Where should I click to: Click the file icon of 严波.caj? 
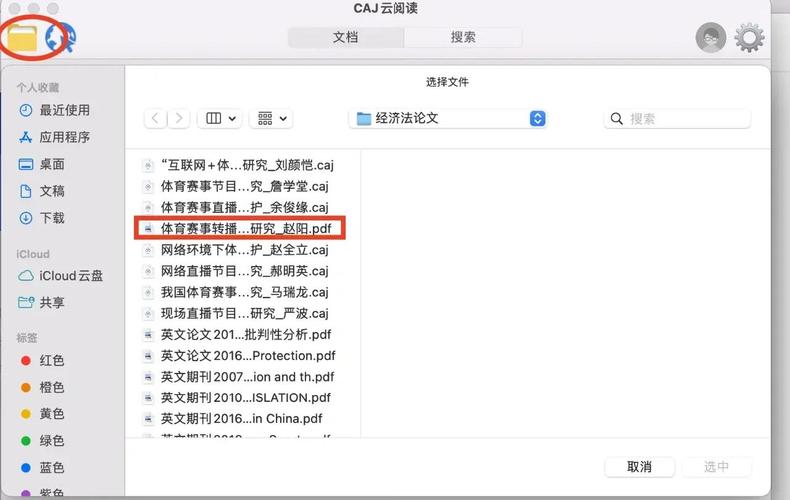pyautogui.click(x=148, y=314)
